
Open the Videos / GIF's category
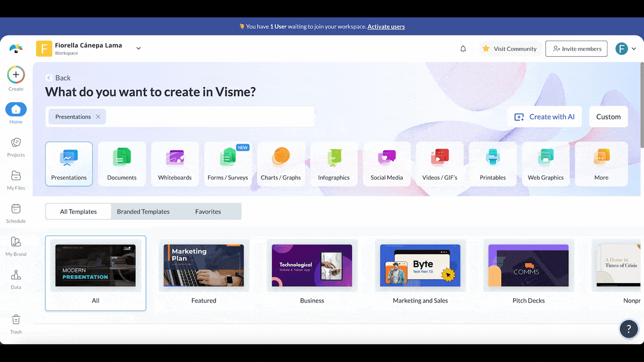(440, 164)
